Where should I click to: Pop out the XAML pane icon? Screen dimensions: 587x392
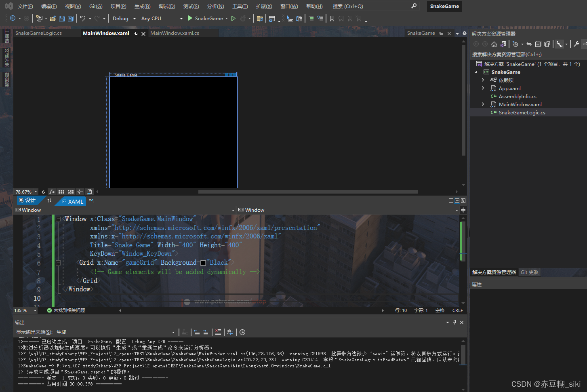coord(91,201)
